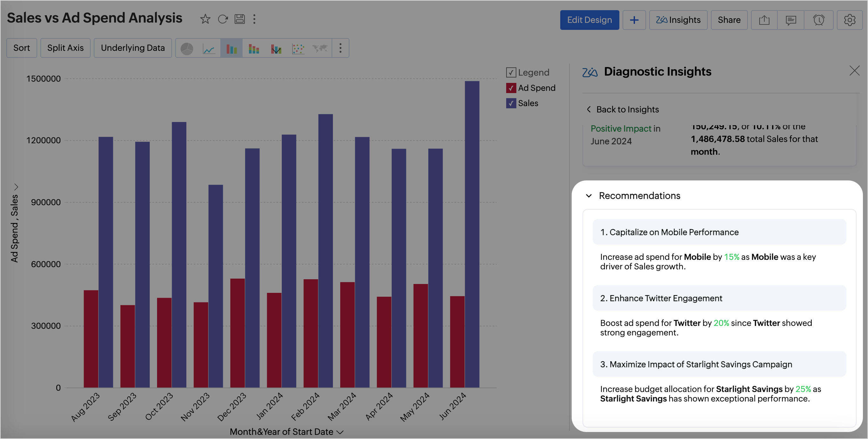Toggle the Ad Spend series checkbox

[x=511, y=88]
